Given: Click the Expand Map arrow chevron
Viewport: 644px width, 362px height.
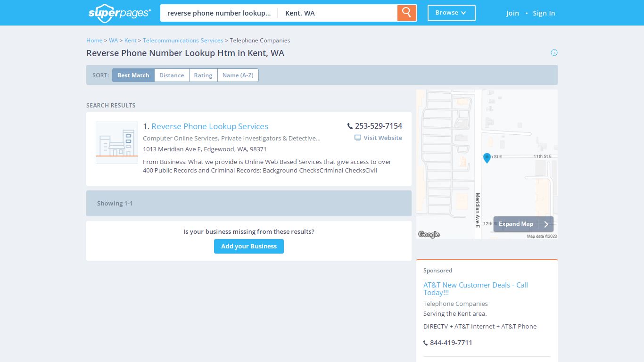Looking at the screenshot, I should point(546,224).
